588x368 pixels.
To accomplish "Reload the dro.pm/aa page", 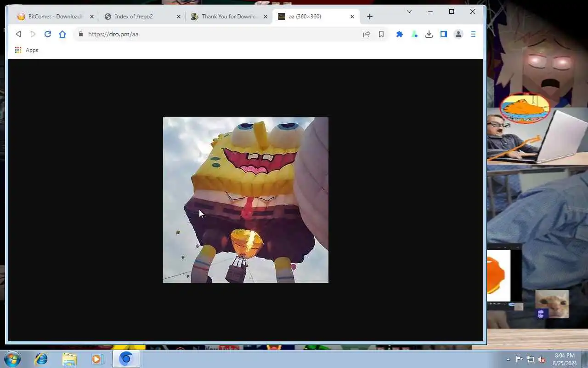I will (x=47, y=34).
